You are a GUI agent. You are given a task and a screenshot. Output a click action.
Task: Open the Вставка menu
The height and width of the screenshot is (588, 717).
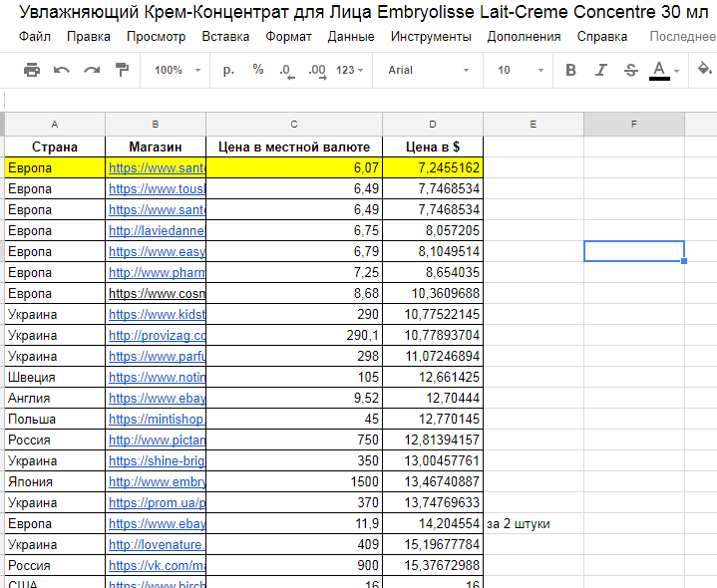pos(225,37)
